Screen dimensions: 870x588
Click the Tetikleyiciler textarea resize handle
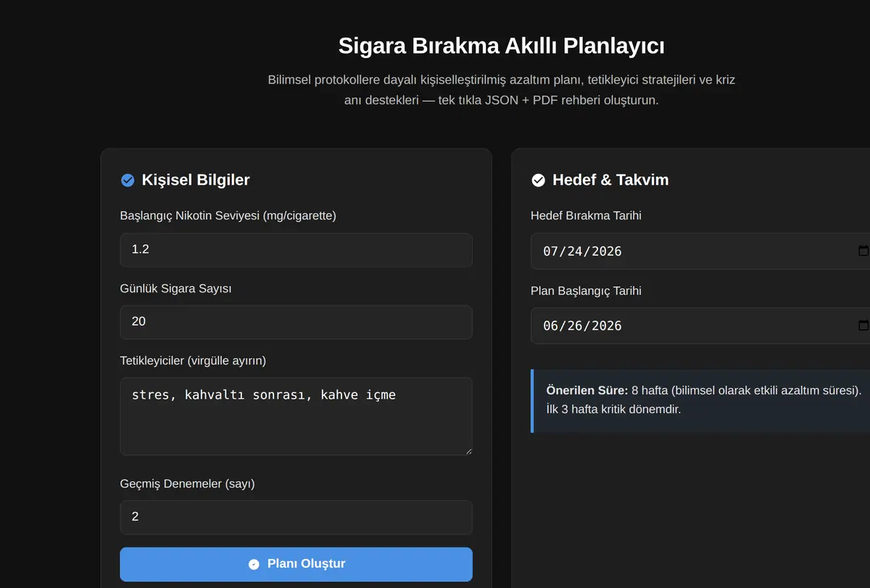pos(468,450)
